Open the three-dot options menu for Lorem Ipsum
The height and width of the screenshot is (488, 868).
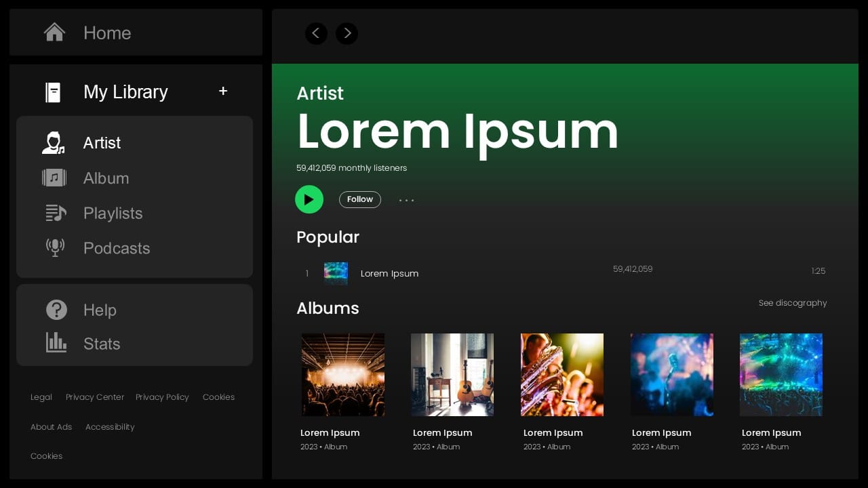406,199
